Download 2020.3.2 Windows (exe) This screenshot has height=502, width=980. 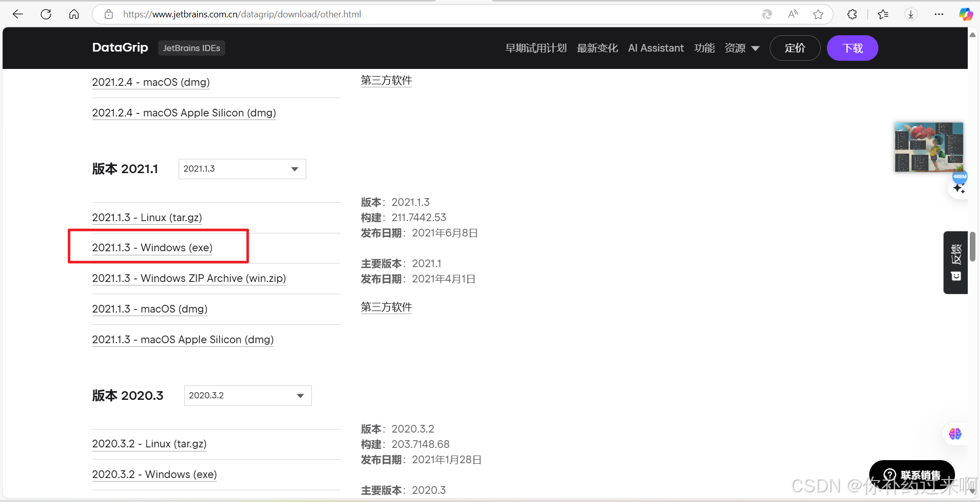(154, 474)
